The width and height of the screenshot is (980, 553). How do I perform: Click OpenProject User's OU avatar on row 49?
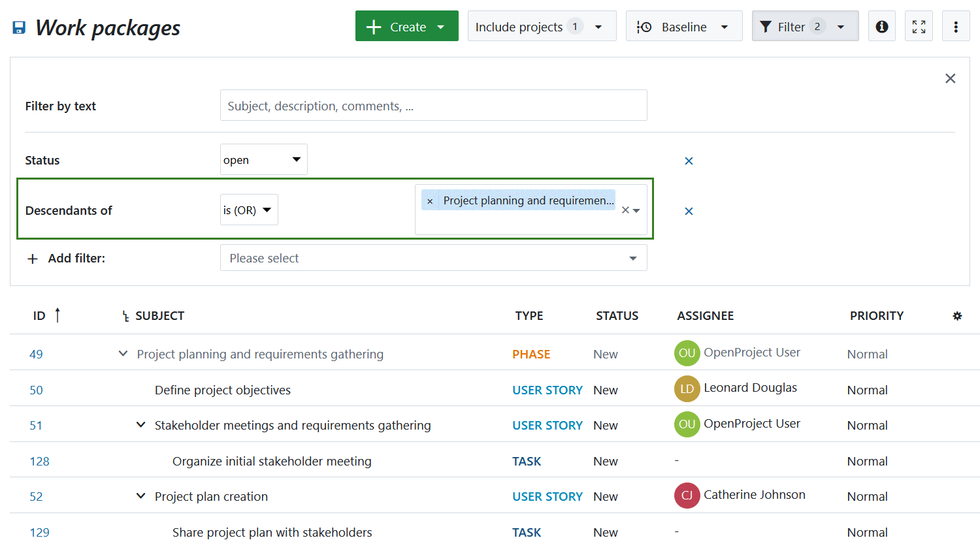tap(687, 353)
